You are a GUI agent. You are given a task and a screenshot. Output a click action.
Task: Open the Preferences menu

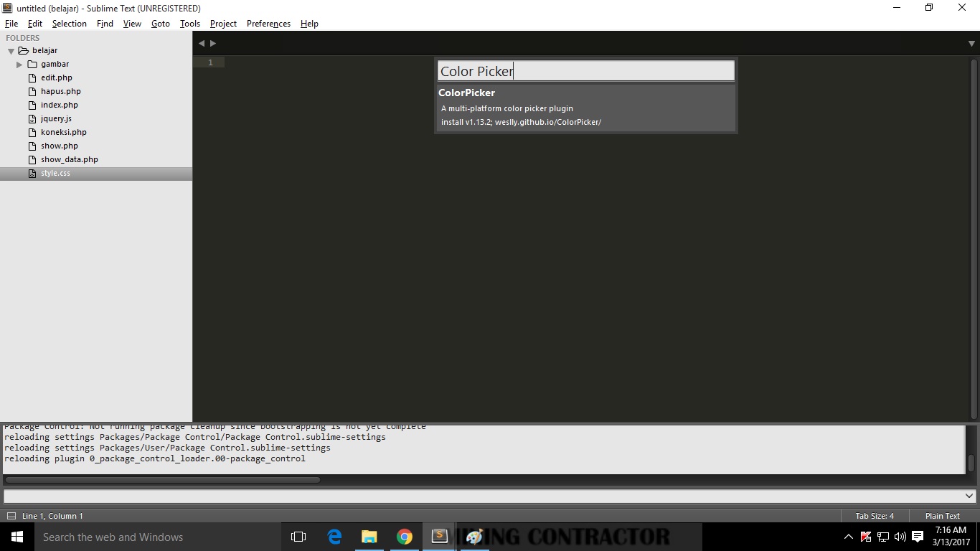(x=268, y=23)
